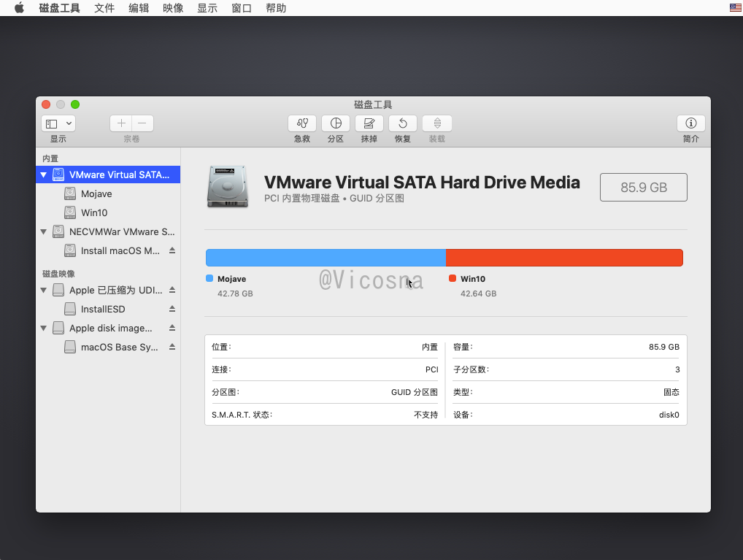Select the Win10 volume in sidebar

108,212
